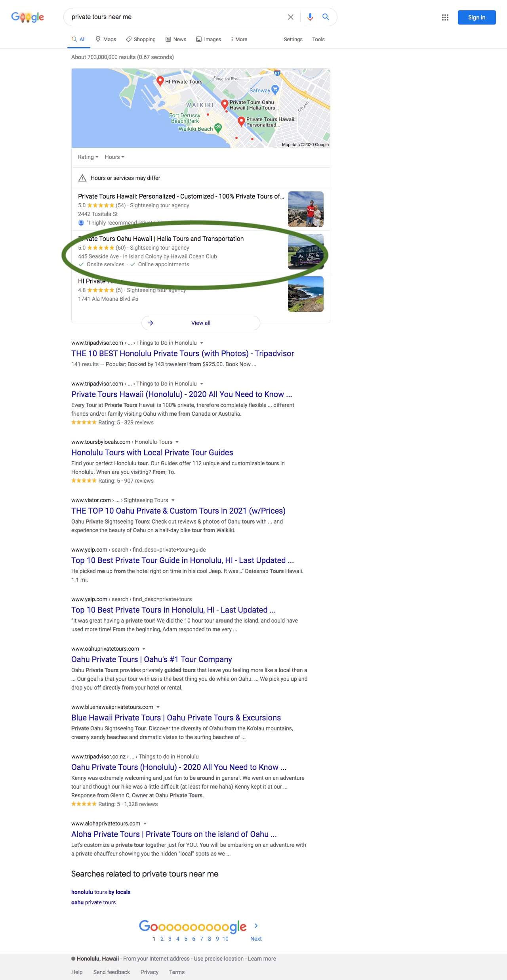Click the Halia Tours and Transportation listing title
This screenshot has height=980, width=507.
(161, 239)
